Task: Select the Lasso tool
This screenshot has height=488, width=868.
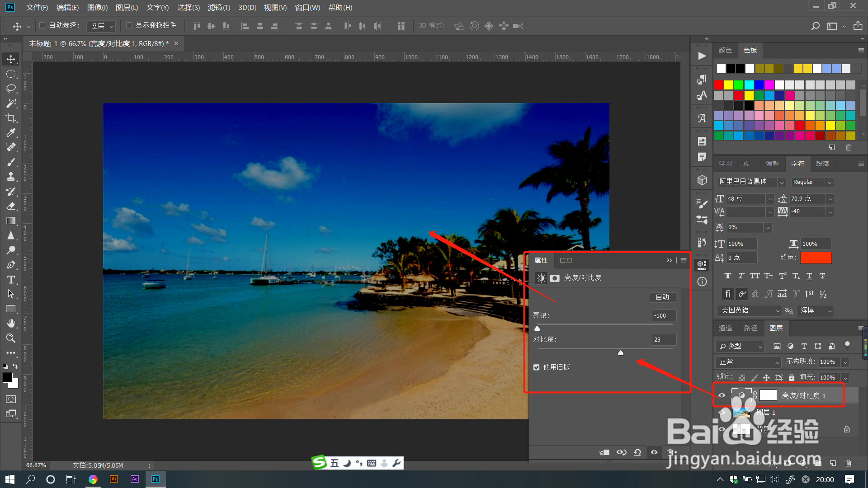Action: 11,89
